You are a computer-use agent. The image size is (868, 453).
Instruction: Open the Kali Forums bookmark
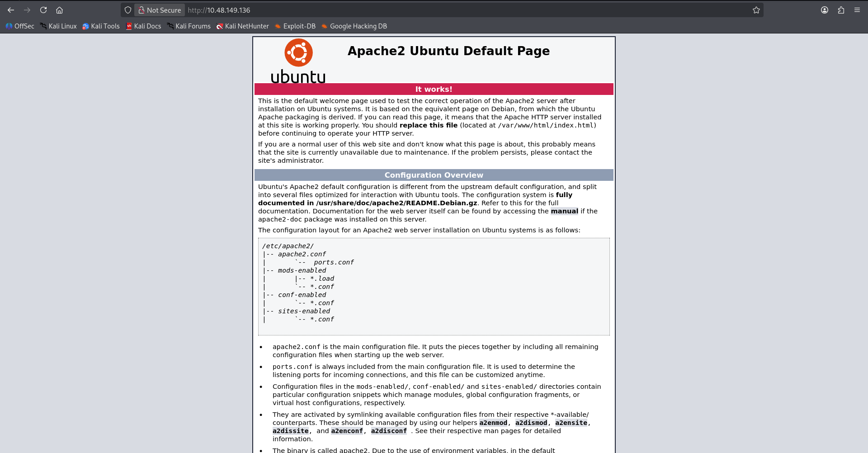click(189, 26)
